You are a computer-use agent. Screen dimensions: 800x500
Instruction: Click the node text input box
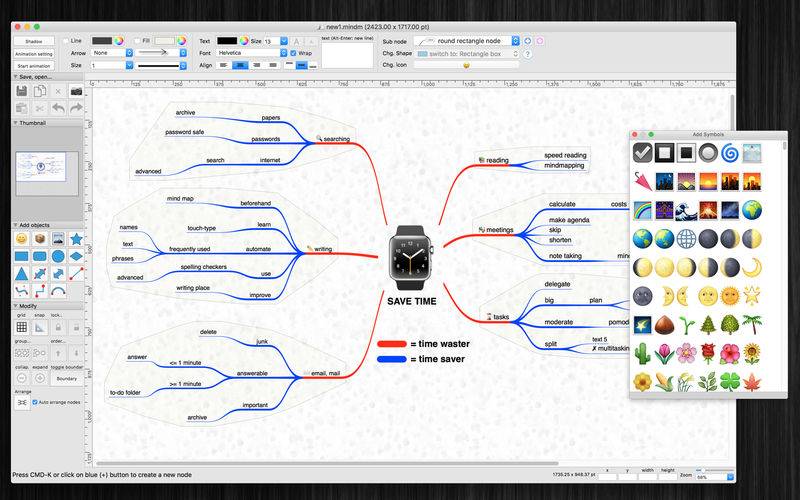pos(347,55)
